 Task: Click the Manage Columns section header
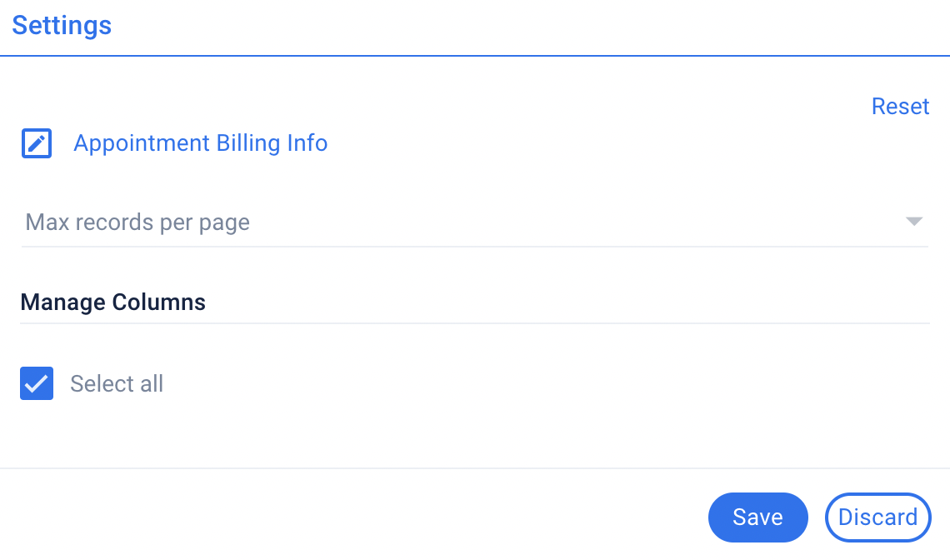point(112,302)
